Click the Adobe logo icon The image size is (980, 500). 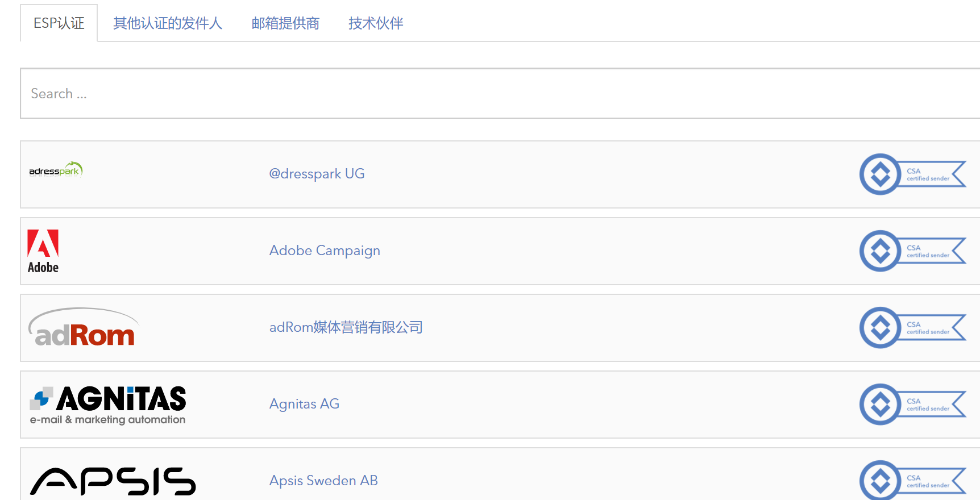tap(43, 251)
